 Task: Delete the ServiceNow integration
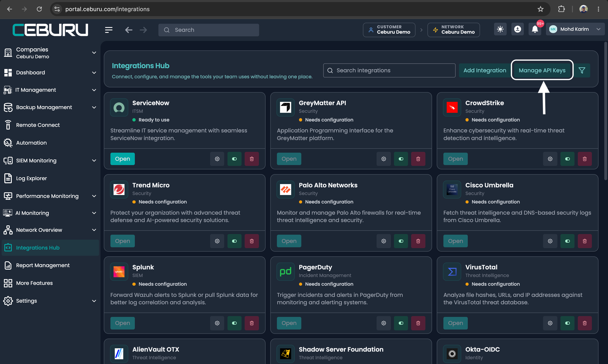tap(252, 159)
